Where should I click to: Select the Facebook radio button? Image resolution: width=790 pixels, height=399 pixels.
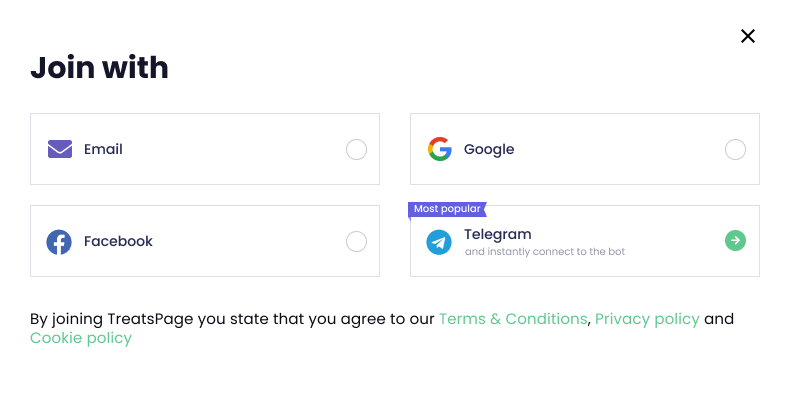point(356,242)
